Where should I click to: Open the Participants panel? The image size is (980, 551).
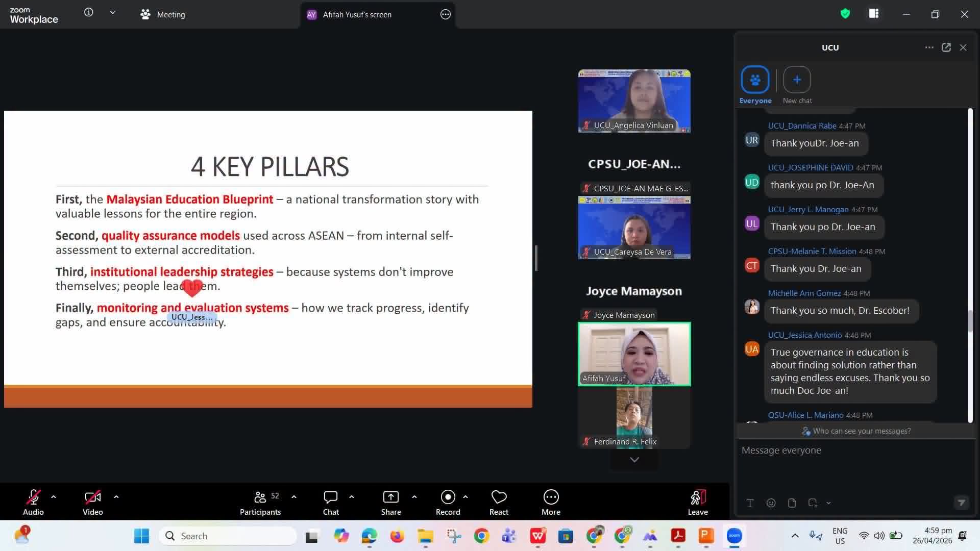pos(260,503)
